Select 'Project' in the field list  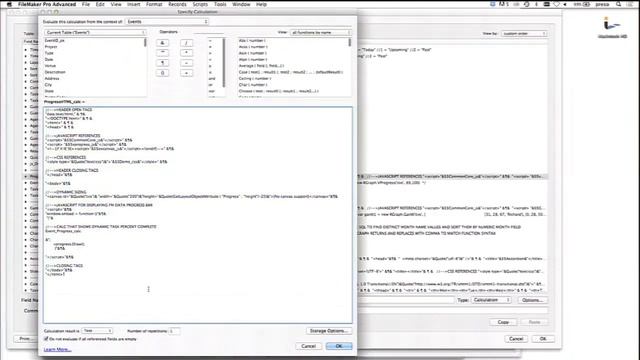(51, 47)
